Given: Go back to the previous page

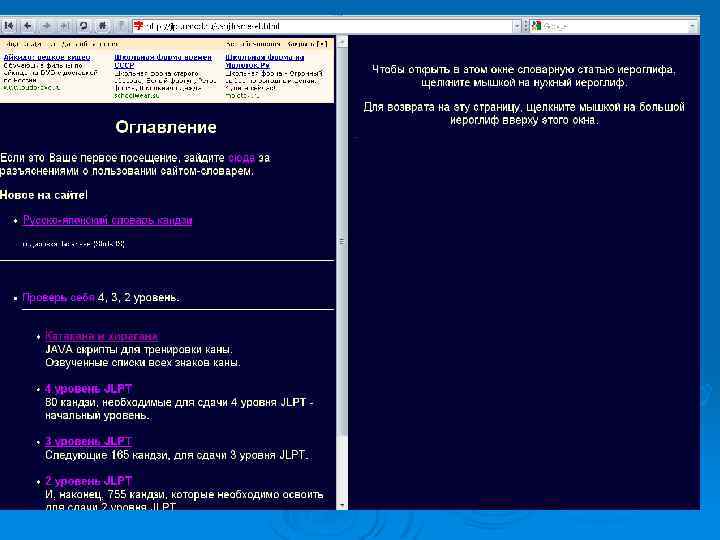Looking at the screenshot, I should [x=28, y=26].
